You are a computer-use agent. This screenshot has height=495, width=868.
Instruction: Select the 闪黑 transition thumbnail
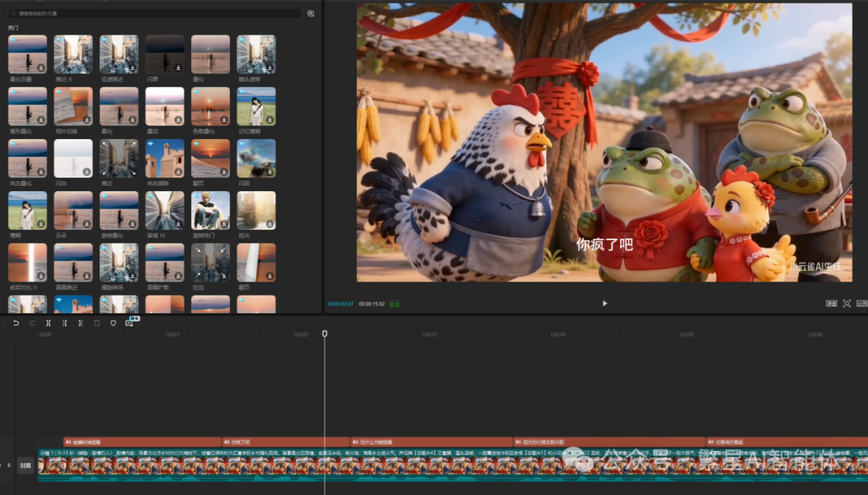coord(165,55)
